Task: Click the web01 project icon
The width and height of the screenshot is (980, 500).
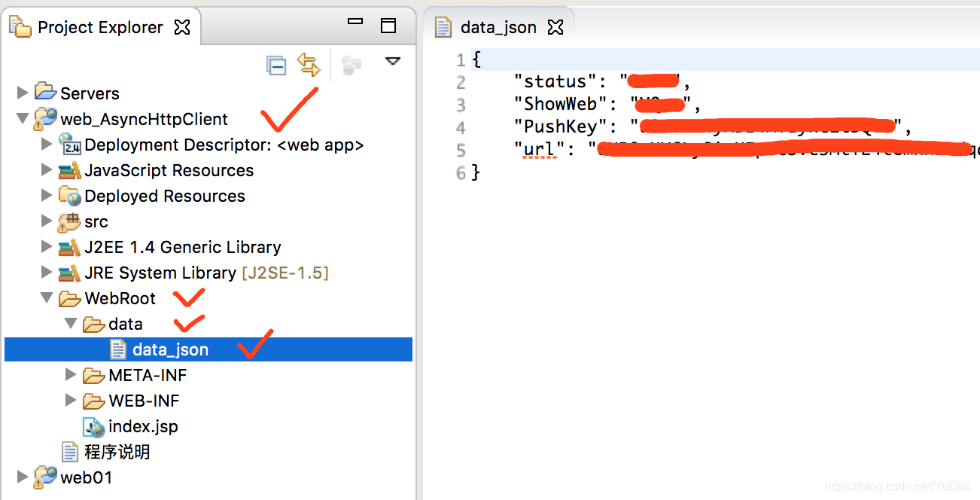Action: [x=46, y=476]
